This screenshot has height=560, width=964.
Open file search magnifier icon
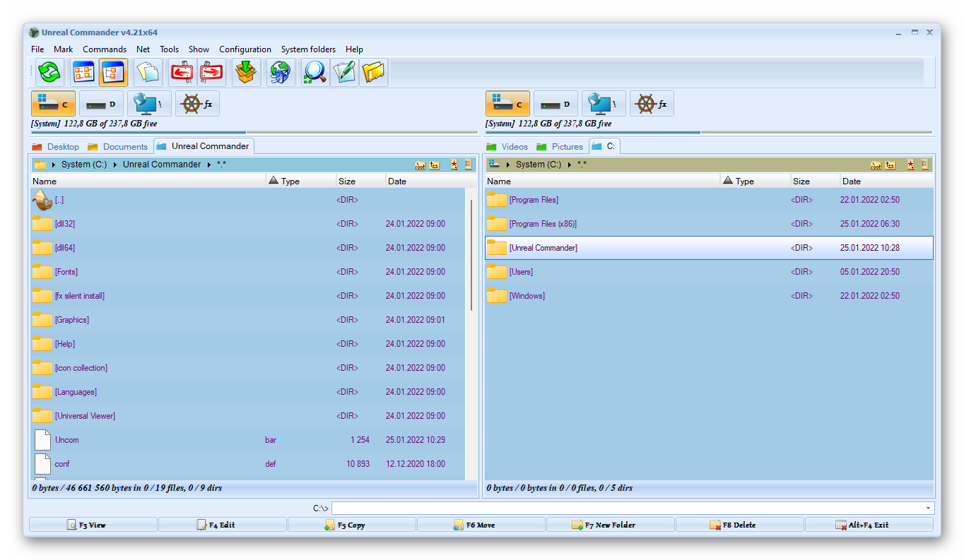click(315, 72)
